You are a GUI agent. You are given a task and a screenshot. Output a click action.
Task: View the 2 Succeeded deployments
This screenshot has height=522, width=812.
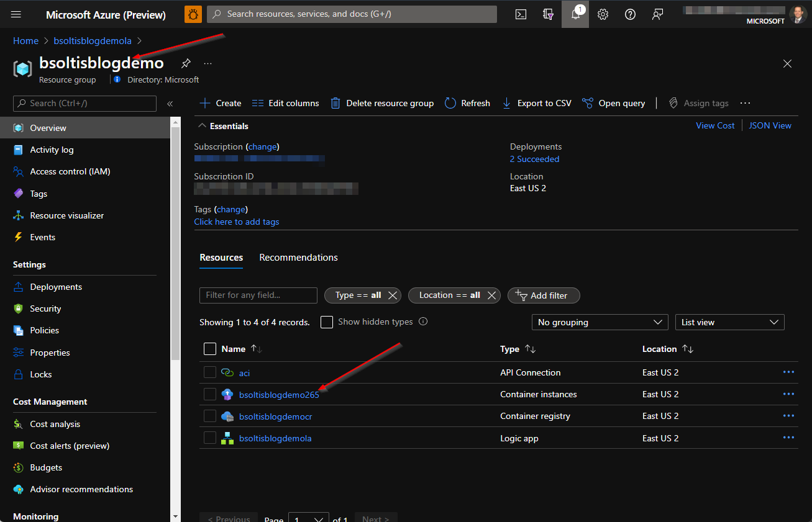(x=534, y=159)
